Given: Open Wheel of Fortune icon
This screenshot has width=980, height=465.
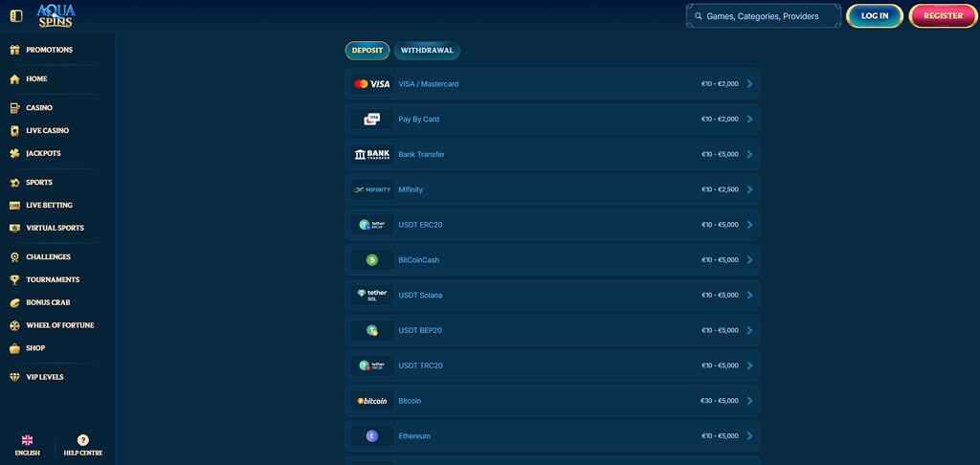Looking at the screenshot, I should tap(15, 325).
